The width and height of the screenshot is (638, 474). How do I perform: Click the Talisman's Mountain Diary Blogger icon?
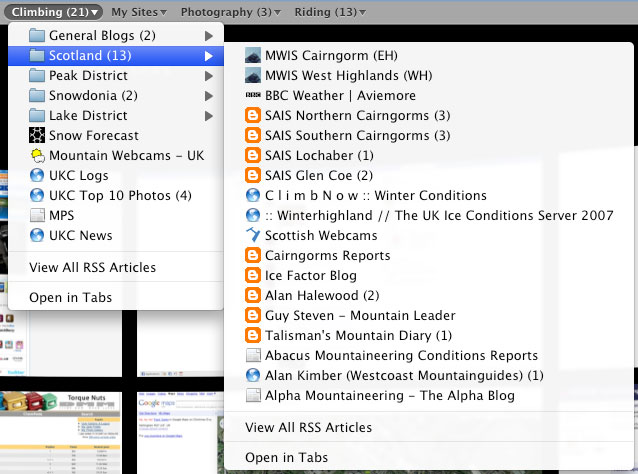tap(253, 335)
